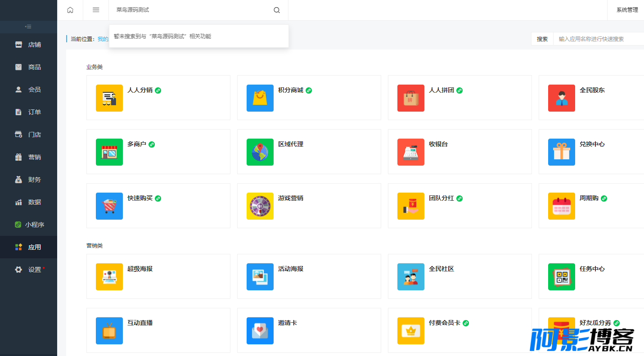Click the mini-program badge beside 人人分销
The height and width of the screenshot is (356, 644).
(x=158, y=90)
